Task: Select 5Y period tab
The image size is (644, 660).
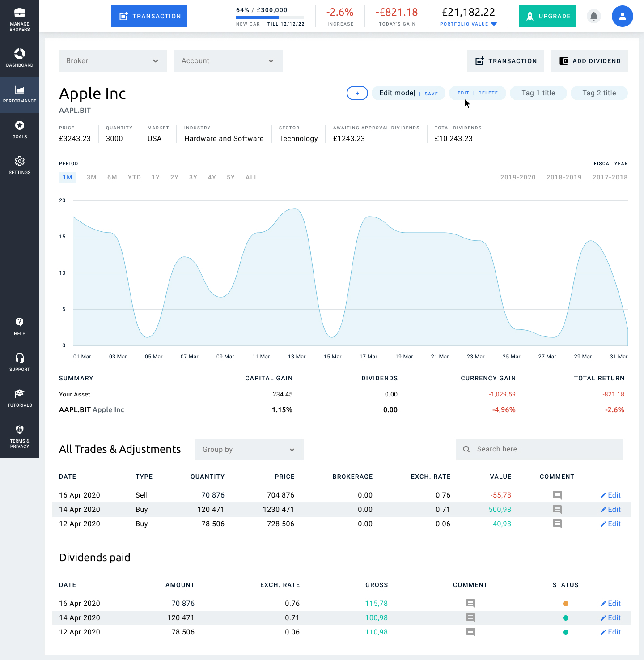Action: click(231, 177)
